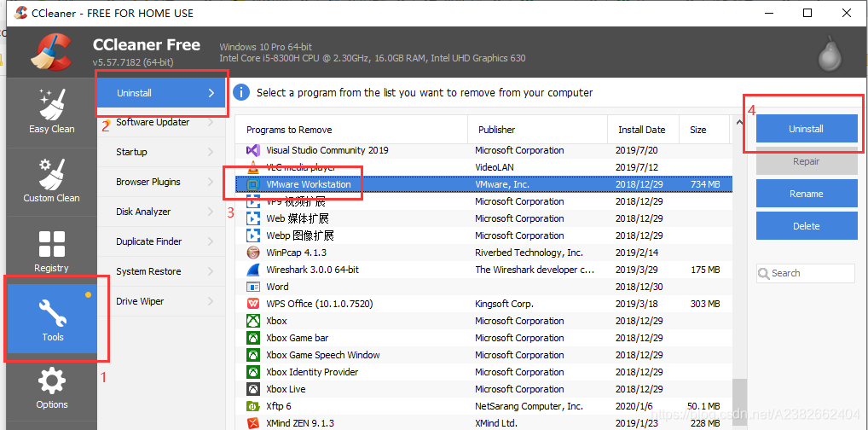The width and height of the screenshot is (868, 430).
Task: Click chevron next to Browser Plugins
Action: (x=211, y=182)
